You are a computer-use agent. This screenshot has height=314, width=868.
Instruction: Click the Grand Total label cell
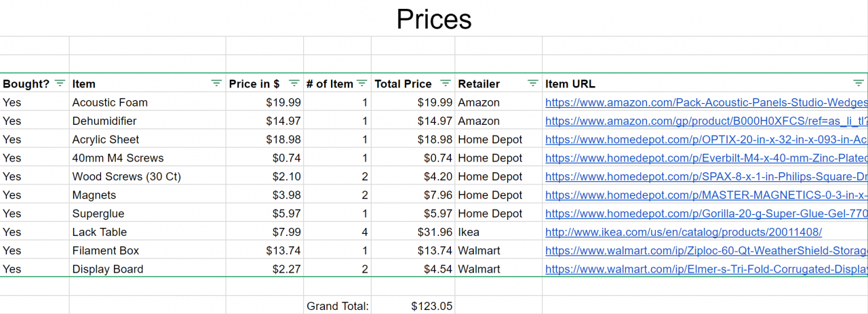(x=337, y=306)
